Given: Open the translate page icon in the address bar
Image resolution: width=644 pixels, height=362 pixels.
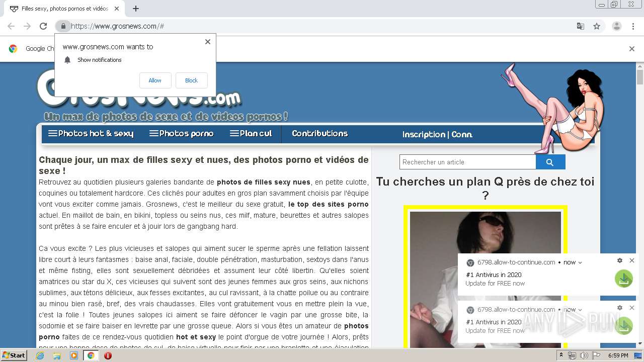Looking at the screenshot, I should click(580, 26).
